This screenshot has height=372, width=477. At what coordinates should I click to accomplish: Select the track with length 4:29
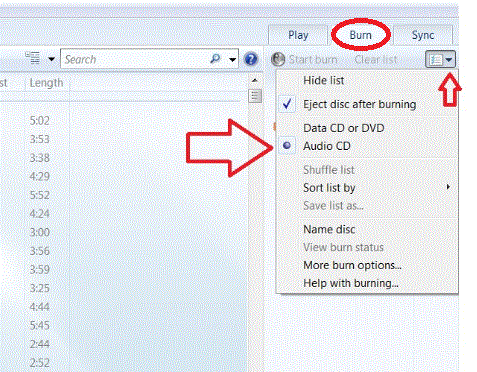pos(39,176)
